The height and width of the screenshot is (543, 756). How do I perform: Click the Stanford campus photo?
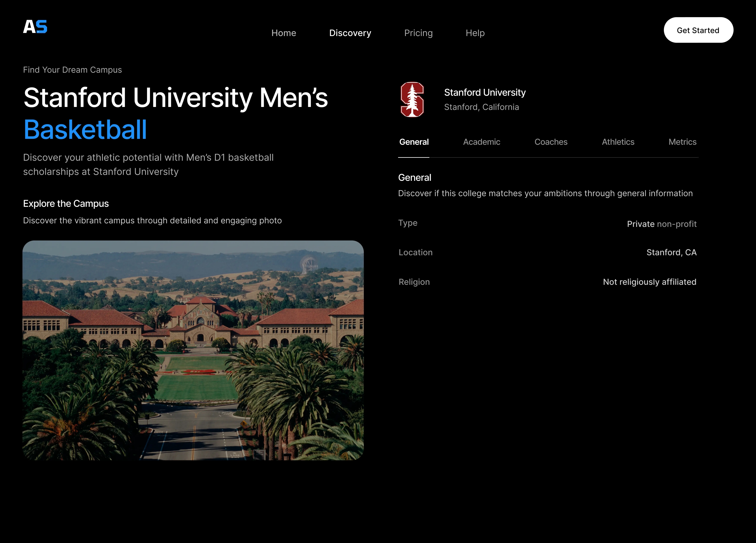(193, 350)
